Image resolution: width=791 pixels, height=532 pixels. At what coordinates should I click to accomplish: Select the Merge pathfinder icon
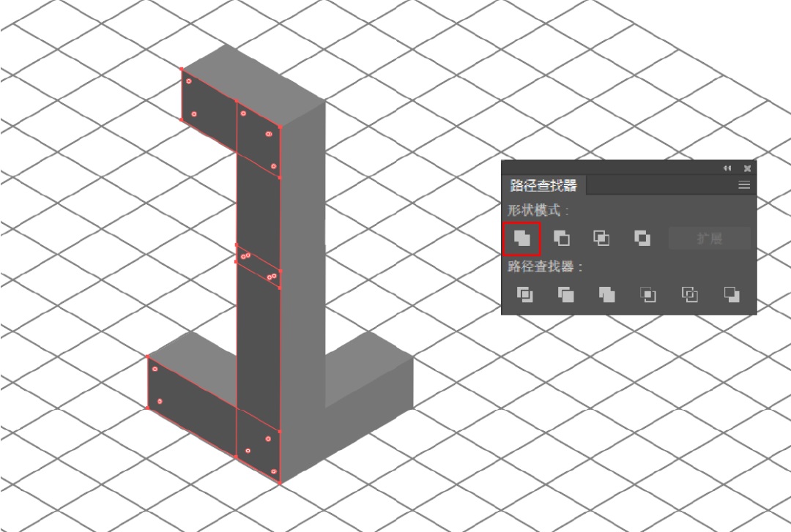pos(606,294)
